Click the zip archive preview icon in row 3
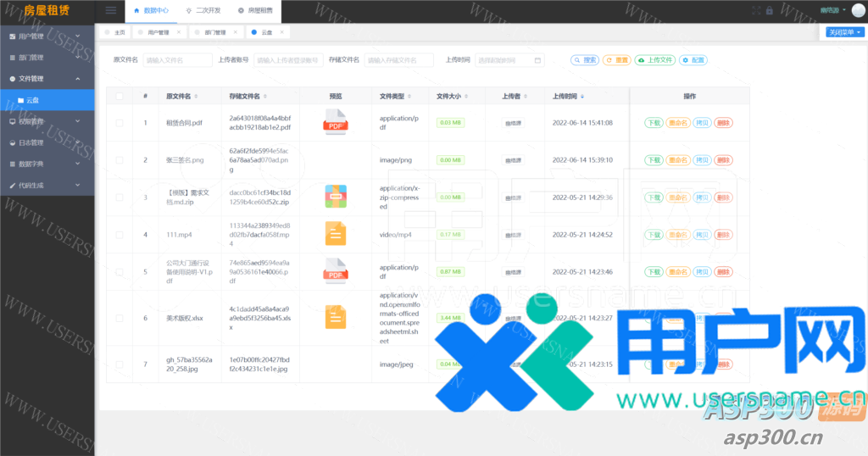The image size is (868, 456). [336, 197]
